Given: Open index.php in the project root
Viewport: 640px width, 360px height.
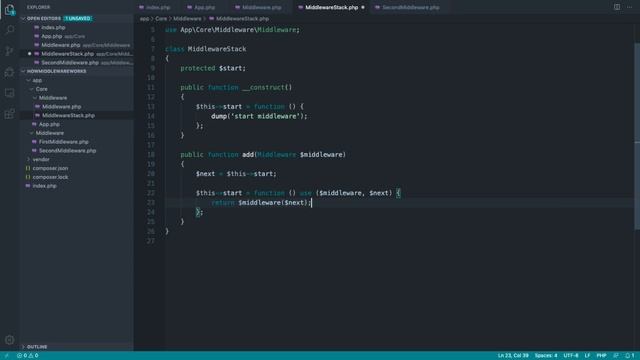Looking at the screenshot, I should 44,186.
